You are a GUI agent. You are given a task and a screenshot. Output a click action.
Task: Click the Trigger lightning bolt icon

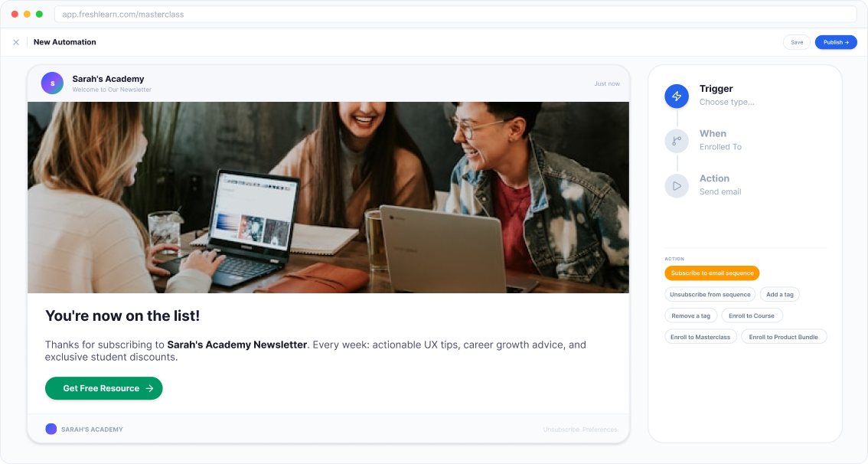click(677, 96)
